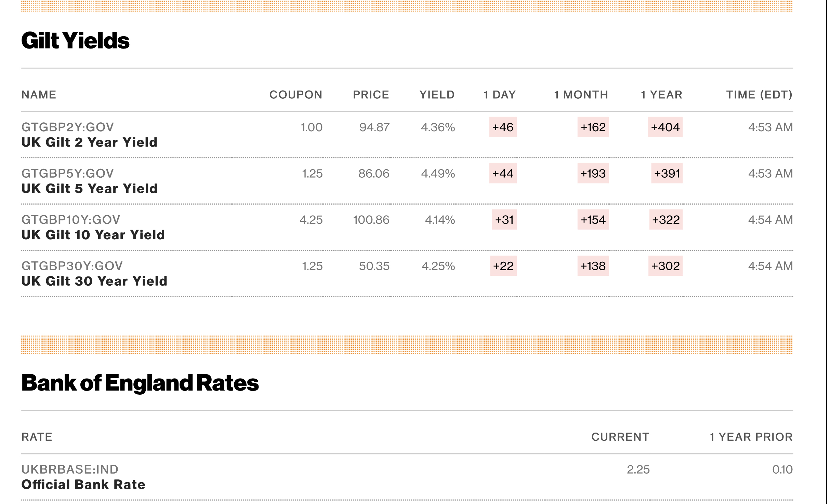This screenshot has width=830, height=504.
Task: Click the 1 YEAR column header
Action: [661, 95]
